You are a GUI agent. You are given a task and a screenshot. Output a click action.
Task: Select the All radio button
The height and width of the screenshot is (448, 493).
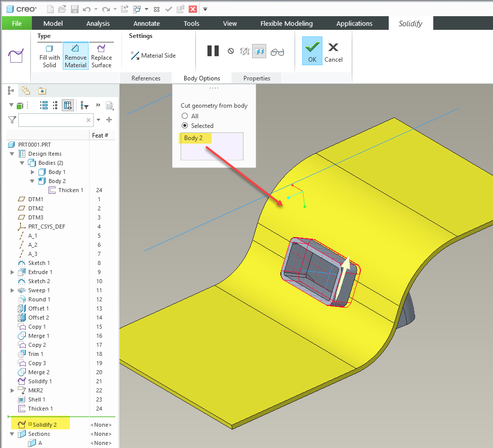(x=185, y=116)
